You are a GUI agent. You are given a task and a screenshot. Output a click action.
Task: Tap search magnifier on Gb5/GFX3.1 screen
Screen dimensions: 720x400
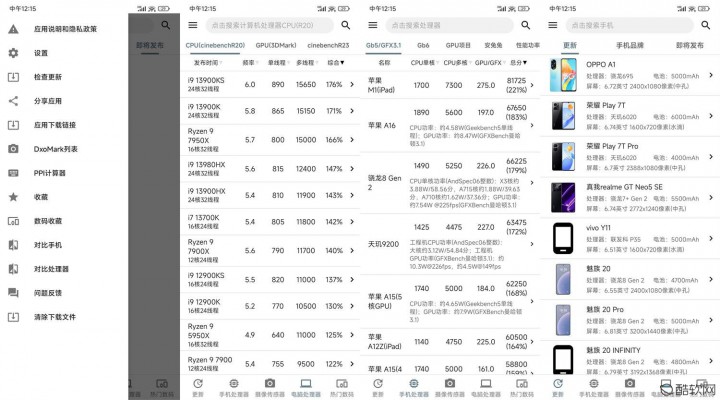[x=526, y=25]
